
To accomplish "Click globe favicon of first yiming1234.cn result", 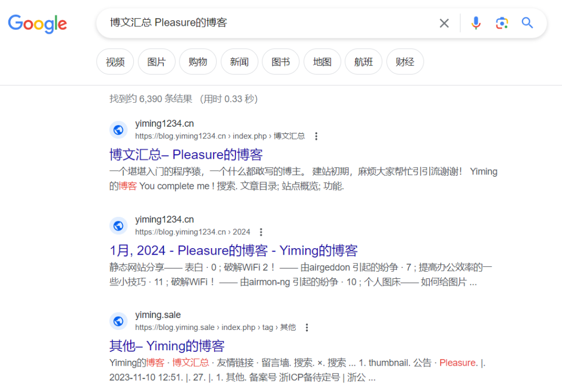I will pos(118,130).
